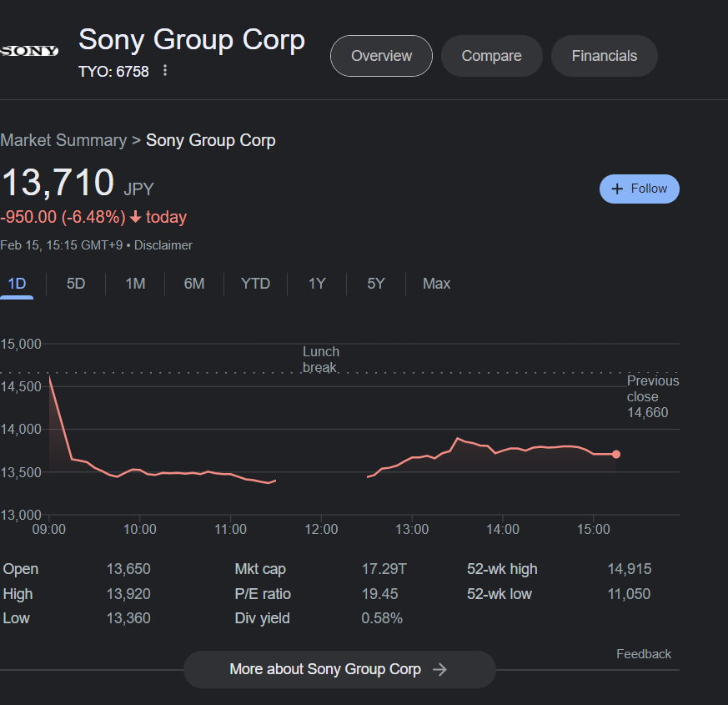
Task: Select the 5D chart range
Action: pyautogui.click(x=76, y=284)
